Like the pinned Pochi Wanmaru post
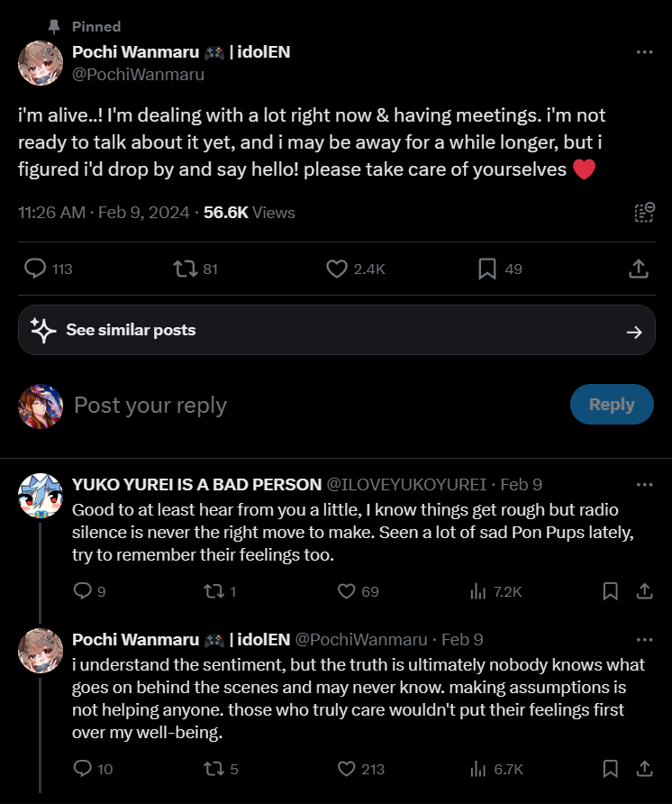The width and height of the screenshot is (672, 804). coord(337,269)
